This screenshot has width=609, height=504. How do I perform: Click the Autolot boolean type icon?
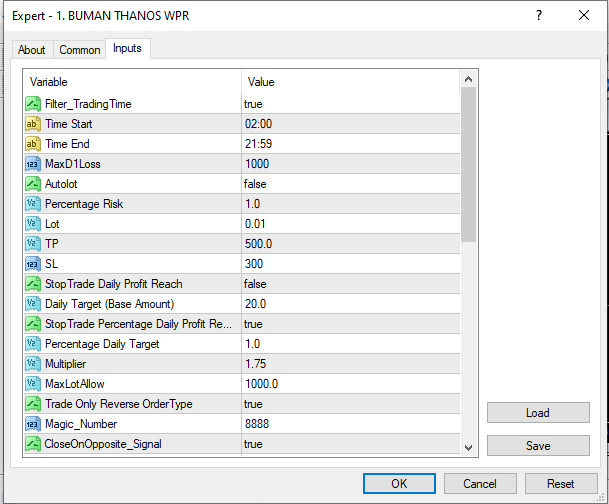pos(33,184)
